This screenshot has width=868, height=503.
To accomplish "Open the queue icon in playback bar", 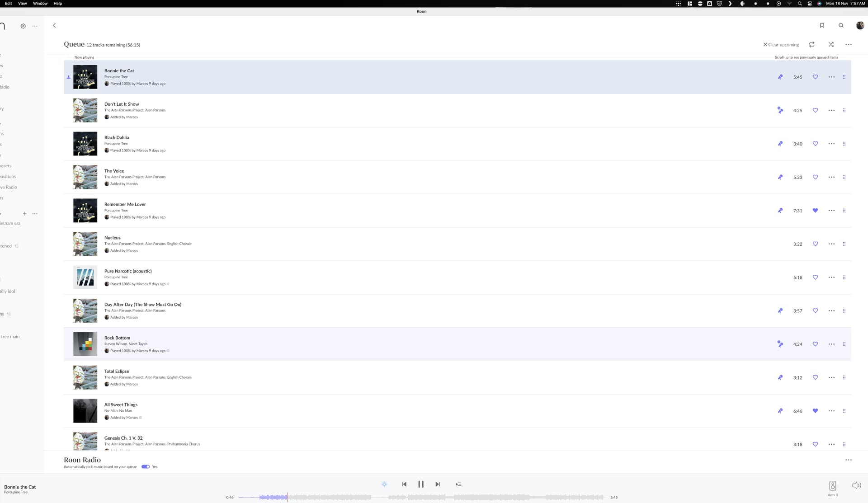I will 458,484.
